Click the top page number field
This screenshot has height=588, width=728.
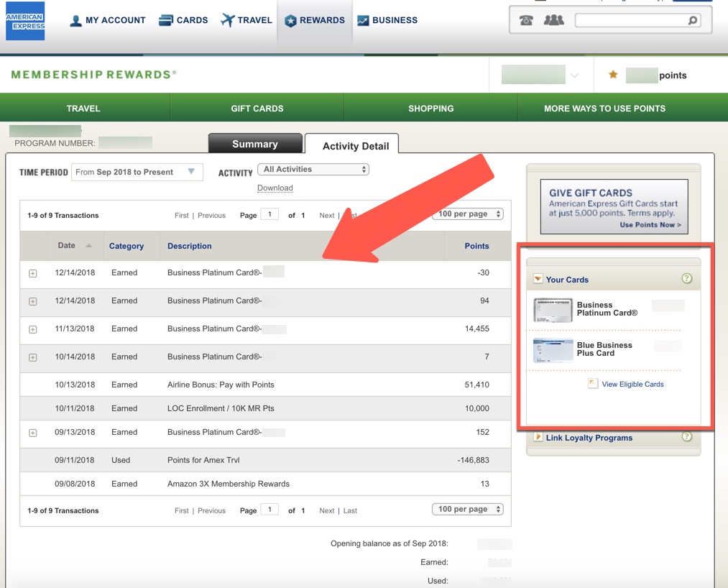269,214
